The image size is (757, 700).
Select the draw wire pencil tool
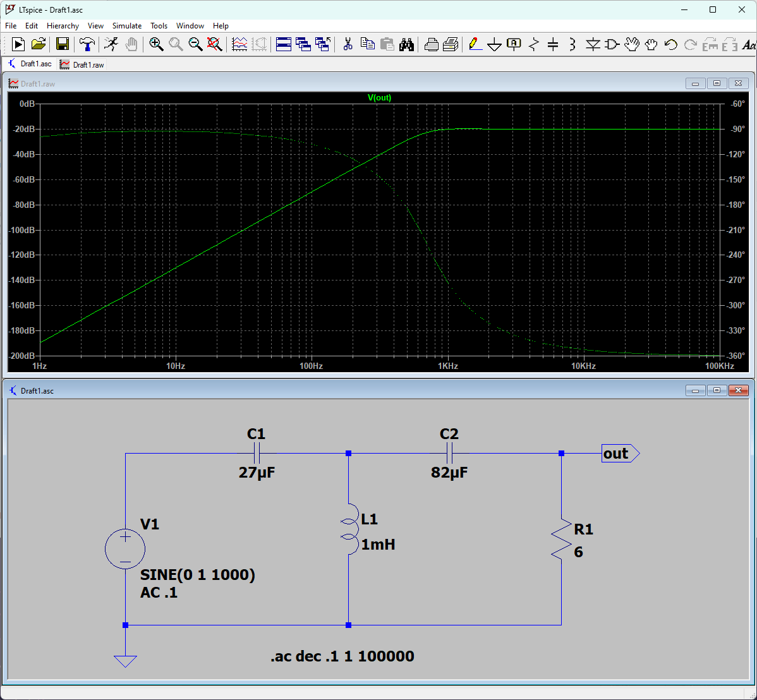point(475,44)
